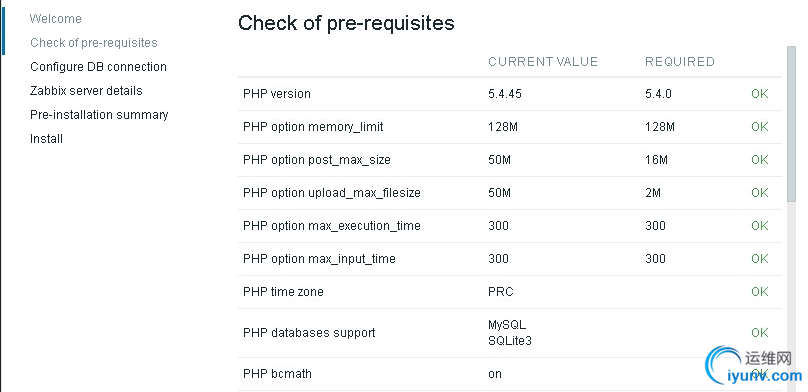
Task: Go to Configure DB connection step
Action: pos(98,67)
